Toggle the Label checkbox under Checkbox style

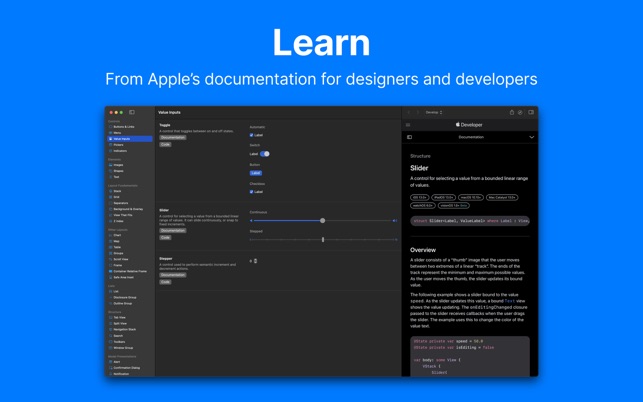point(251,192)
